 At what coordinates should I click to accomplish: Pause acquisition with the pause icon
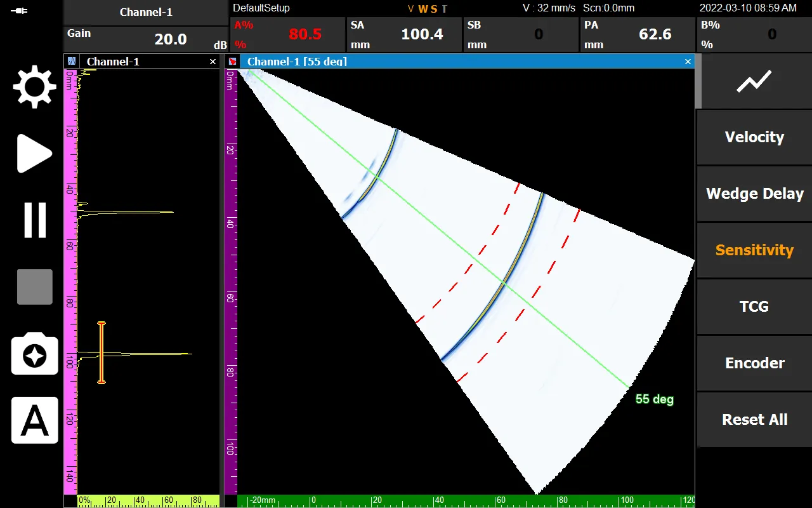coord(35,220)
